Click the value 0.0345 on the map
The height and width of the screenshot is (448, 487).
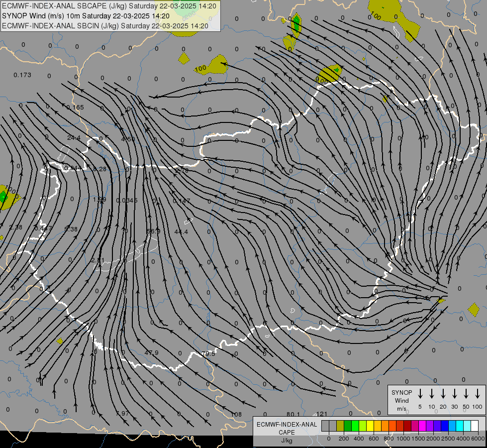click(127, 201)
